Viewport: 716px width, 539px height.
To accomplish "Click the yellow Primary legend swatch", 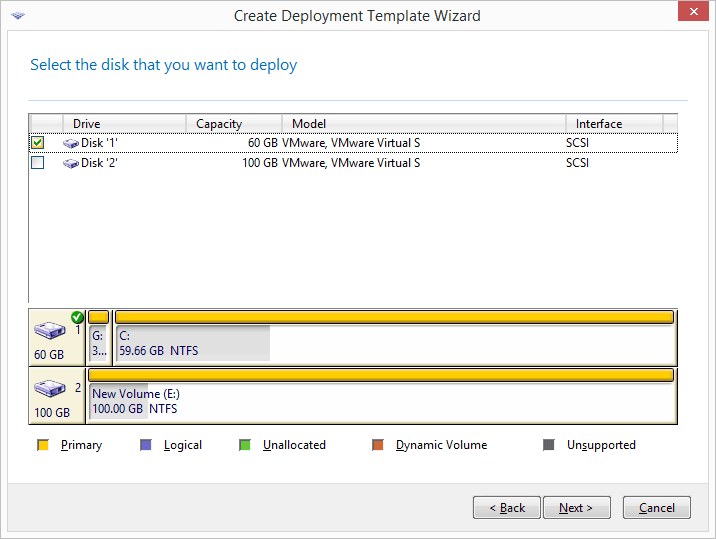I will (43, 445).
